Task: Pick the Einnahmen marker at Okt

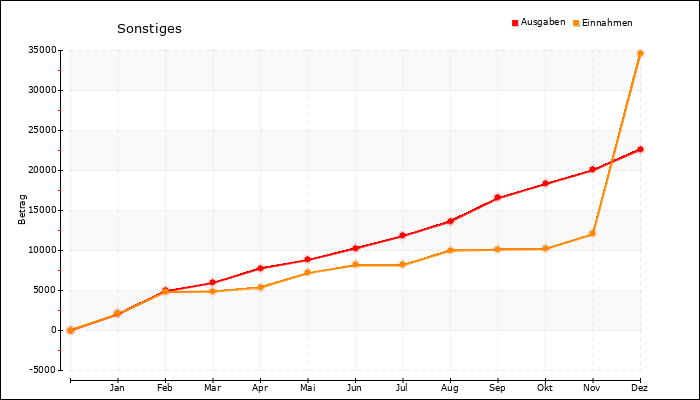Action: [x=545, y=248]
